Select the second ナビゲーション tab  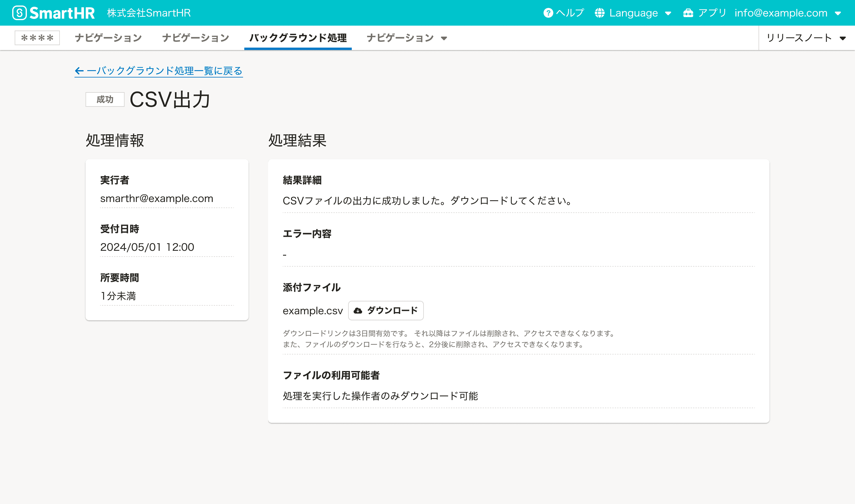196,38
